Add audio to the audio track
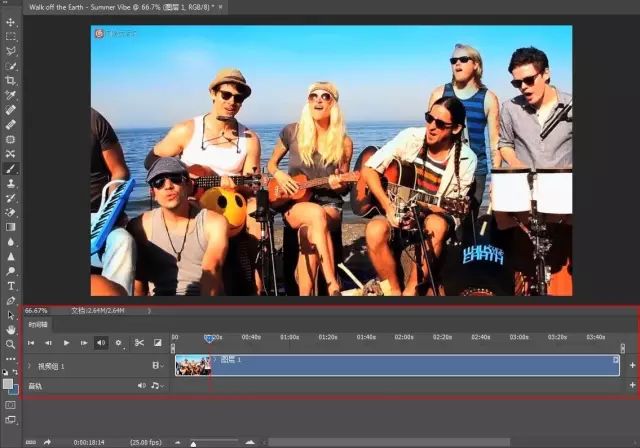Viewport: 640px width, 448px height. click(x=632, y=385)
